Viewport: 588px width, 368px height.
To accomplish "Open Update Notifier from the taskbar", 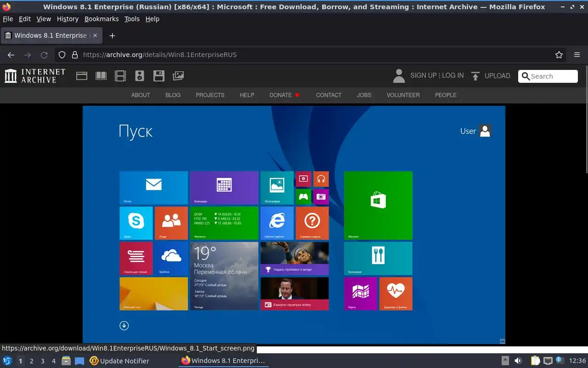I will click(119, 361).
